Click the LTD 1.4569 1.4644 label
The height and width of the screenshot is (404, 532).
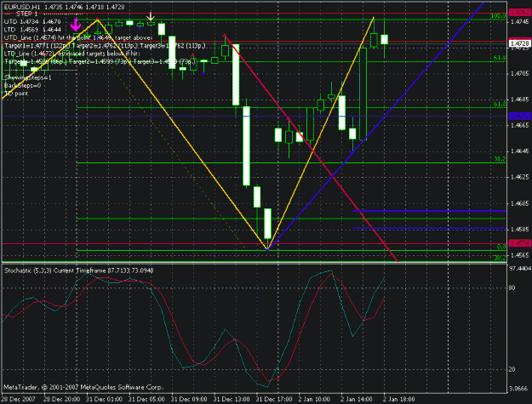(32, 30)
